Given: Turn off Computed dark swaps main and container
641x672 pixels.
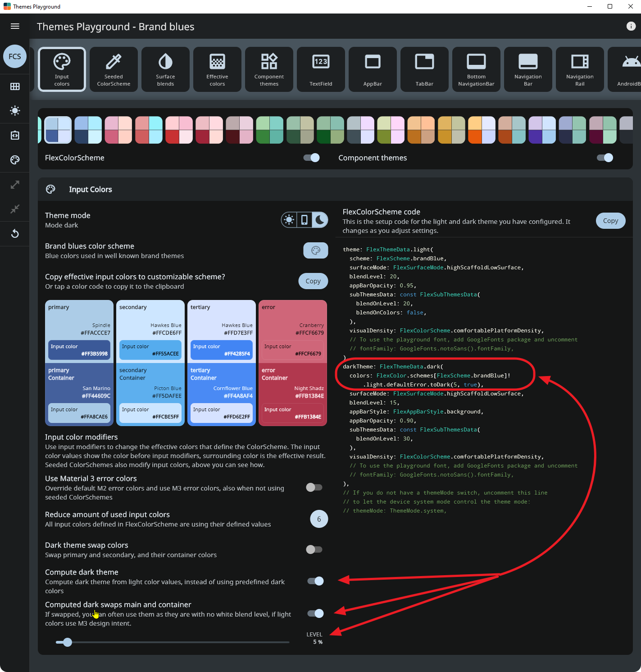Looking at the screenshot, I should coord(315,613).
